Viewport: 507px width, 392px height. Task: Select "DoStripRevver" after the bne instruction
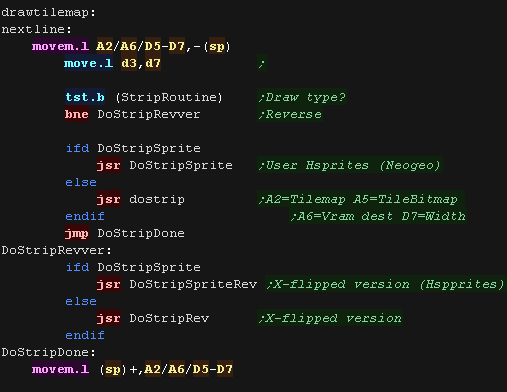(x=149, y=114)
